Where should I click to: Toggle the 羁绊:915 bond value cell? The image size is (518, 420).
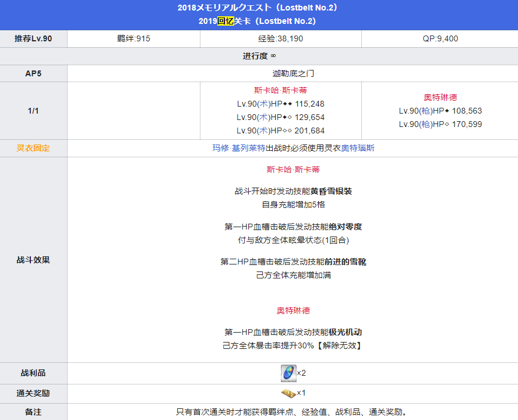[x=133, y=38]
